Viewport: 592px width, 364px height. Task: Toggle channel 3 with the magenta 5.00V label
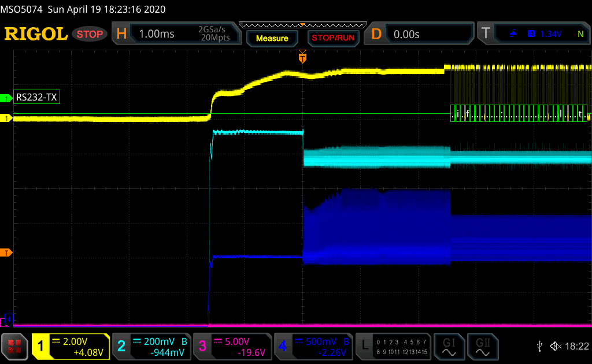click(232, 346)
